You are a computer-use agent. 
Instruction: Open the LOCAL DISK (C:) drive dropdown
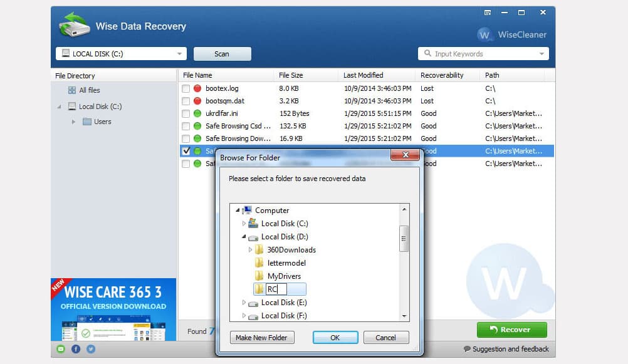pyautogui.click(x=180, y=54)
